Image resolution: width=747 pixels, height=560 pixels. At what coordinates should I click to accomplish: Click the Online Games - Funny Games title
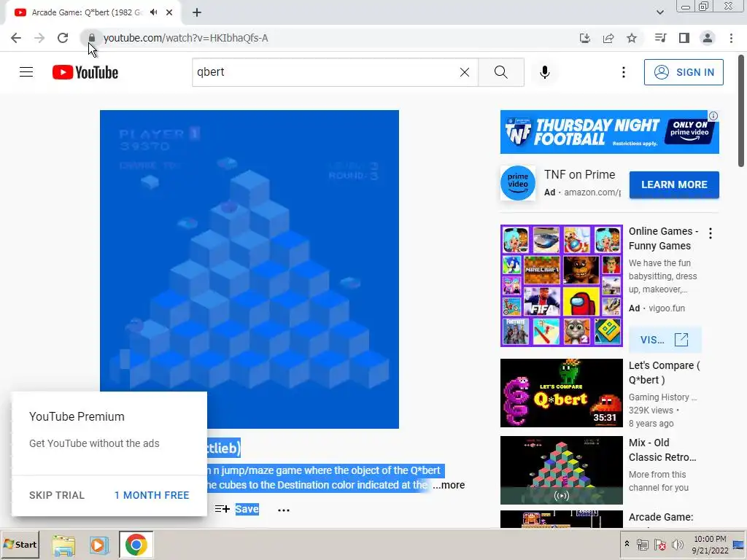(x=663, y=238)
